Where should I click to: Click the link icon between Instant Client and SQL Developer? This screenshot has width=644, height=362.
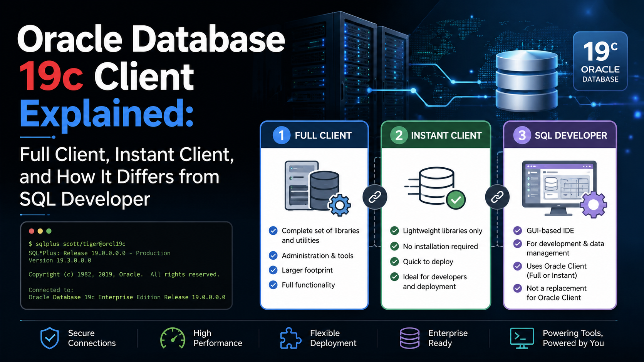[x=497, y=197]
